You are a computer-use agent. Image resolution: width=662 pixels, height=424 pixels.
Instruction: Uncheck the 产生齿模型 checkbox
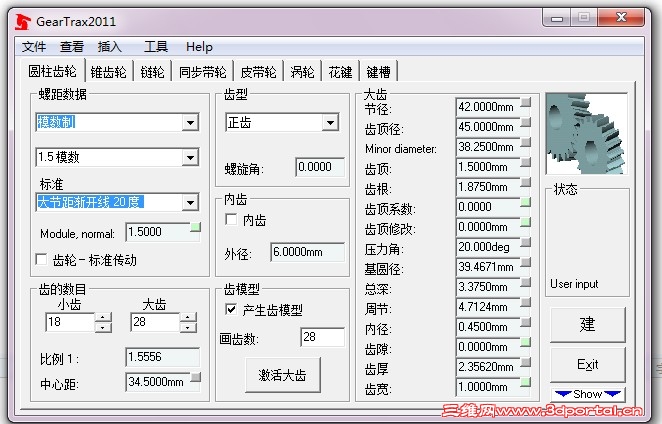coord(231,309)
